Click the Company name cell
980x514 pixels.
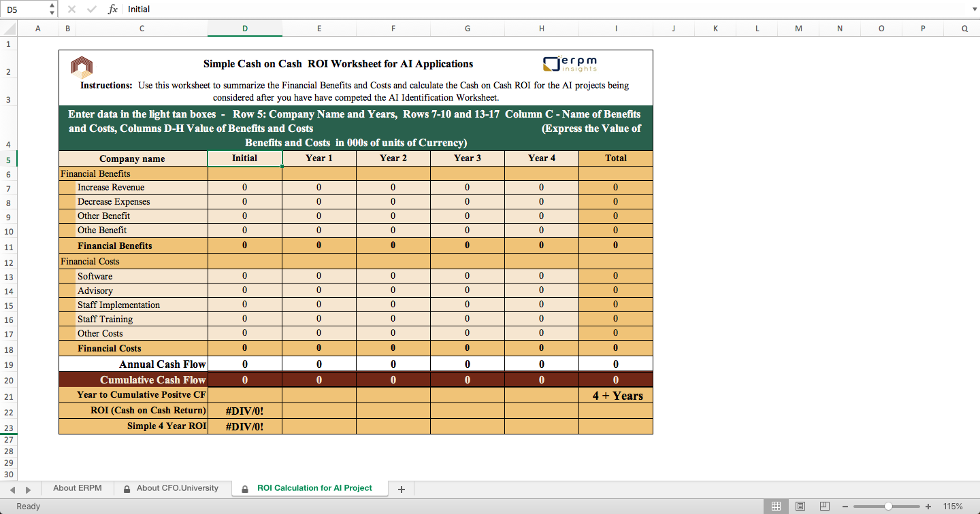coord(133,158)
